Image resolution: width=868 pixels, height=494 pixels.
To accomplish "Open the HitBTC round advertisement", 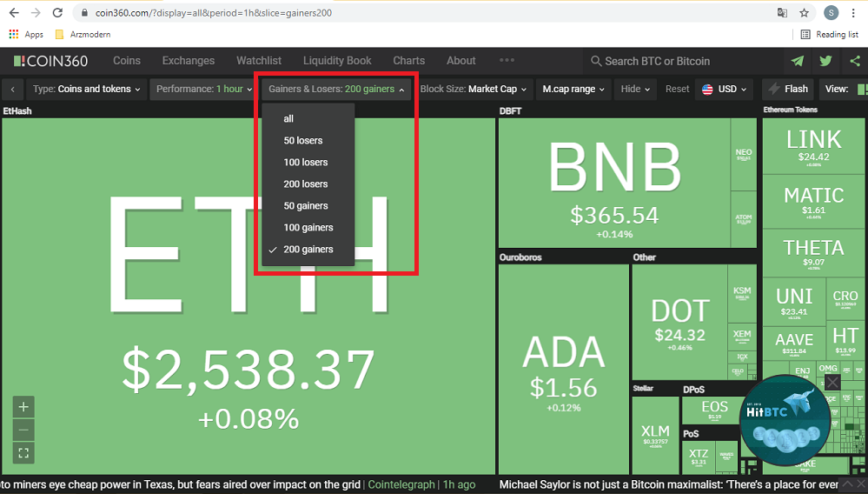I will (785, 421).
